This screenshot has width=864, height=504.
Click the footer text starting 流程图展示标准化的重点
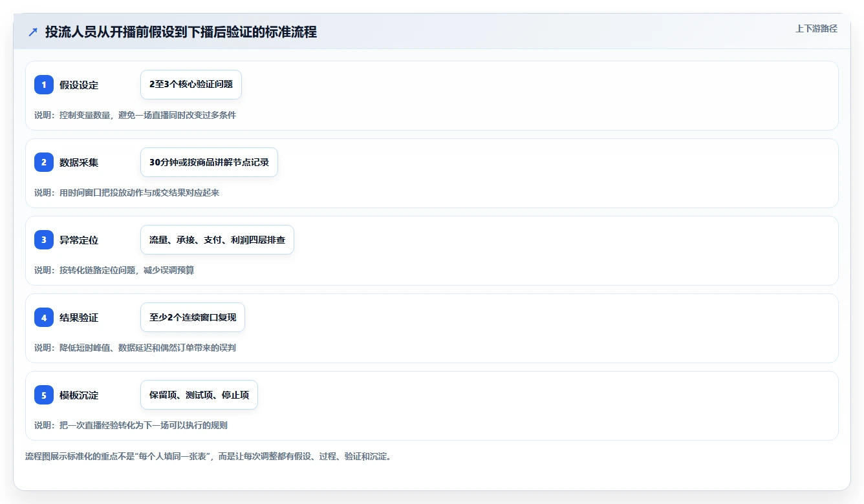208,456
